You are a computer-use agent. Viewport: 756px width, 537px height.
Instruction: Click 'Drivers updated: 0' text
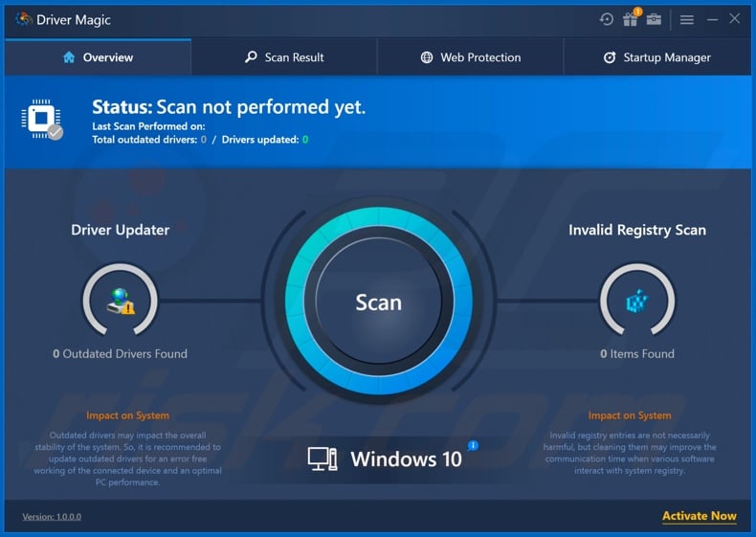coord(265,140)
